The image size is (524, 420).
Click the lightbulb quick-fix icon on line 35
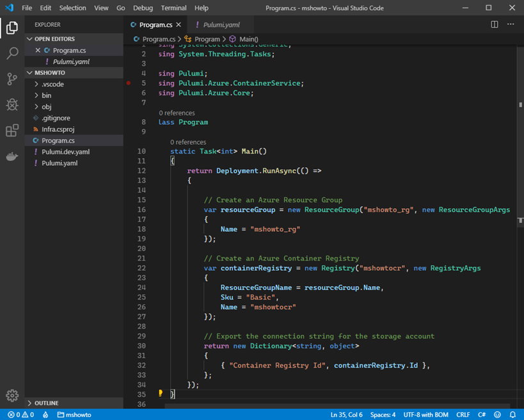161,393
